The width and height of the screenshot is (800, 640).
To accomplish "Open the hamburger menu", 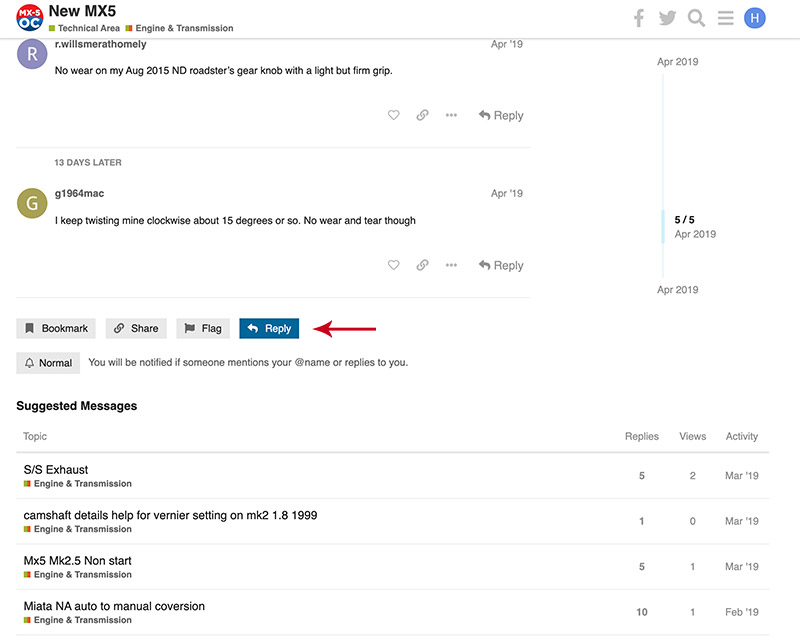I will (x=725, y=17).
